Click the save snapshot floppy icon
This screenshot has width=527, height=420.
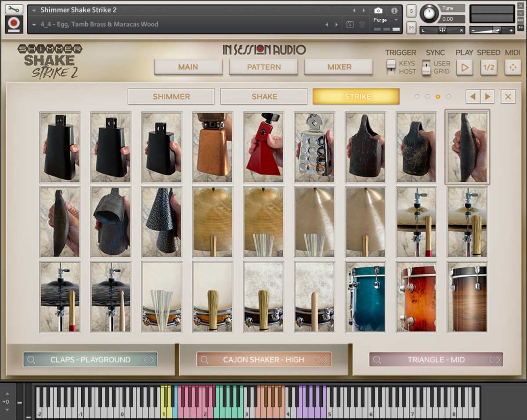tap(350, 25)
